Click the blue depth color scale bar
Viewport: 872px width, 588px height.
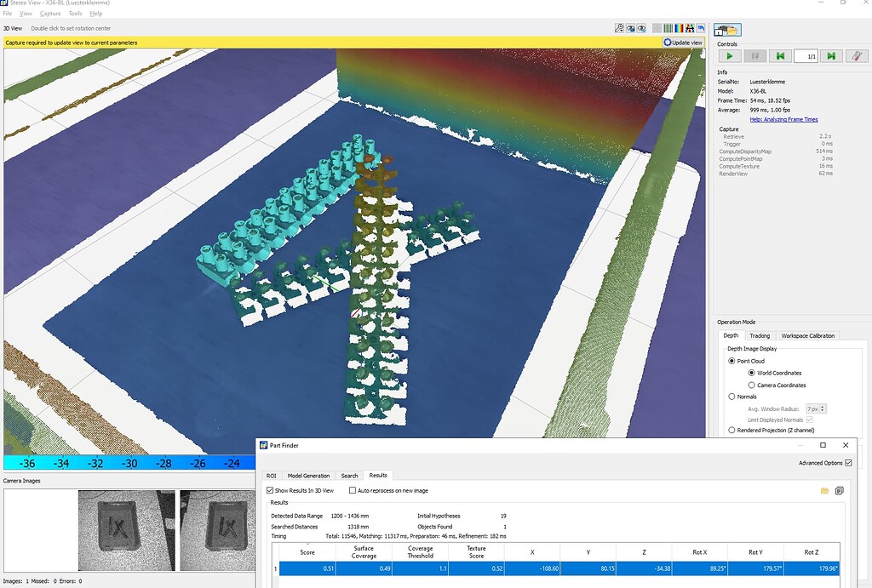click(x=128, y=463)
